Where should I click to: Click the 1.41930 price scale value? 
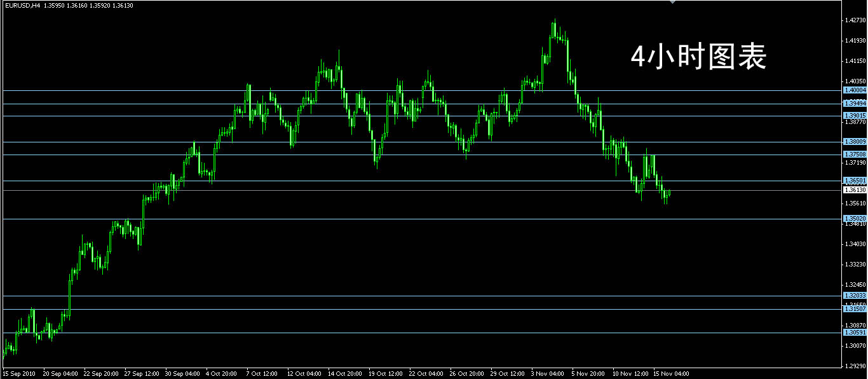coord(855,41)
